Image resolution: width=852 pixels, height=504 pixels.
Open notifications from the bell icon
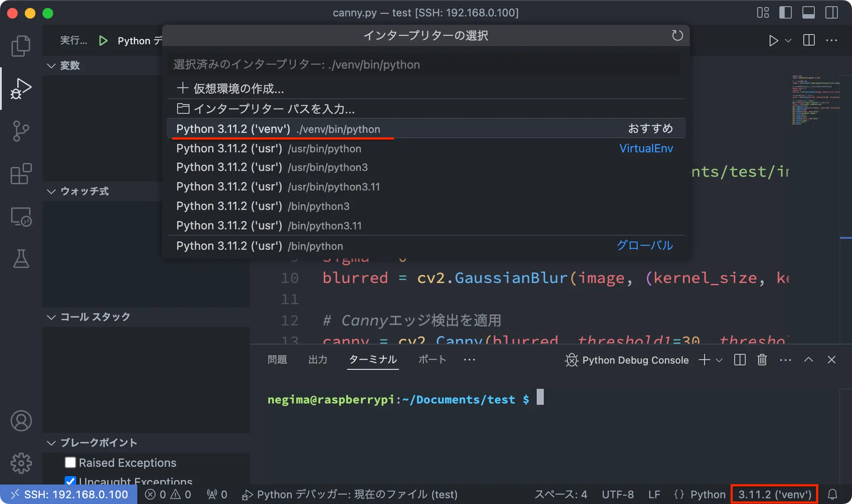[x=833, y=494]
